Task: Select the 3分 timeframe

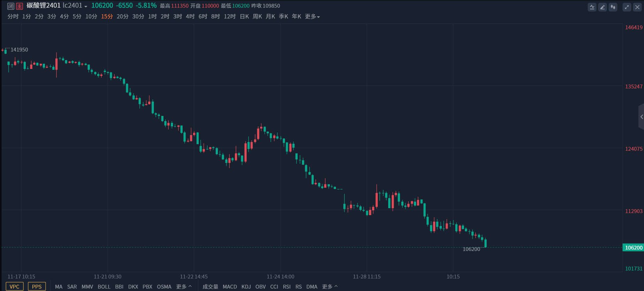Action: coord(52,16)
